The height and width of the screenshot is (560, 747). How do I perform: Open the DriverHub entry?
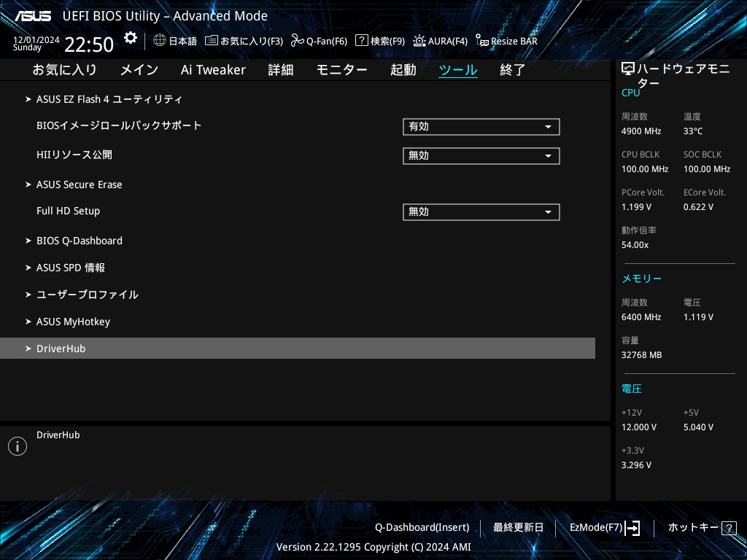tap(298, 348)
